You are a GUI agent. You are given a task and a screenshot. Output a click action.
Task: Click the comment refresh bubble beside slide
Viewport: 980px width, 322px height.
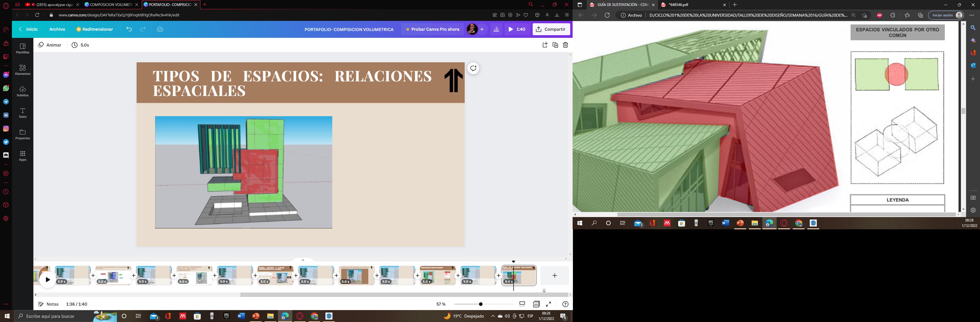(x=473, y=69)
